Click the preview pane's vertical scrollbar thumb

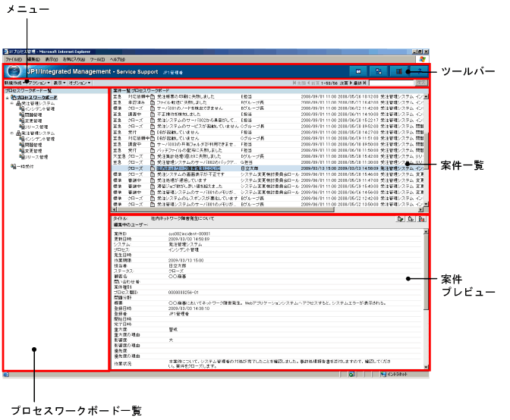click(426, 271)
